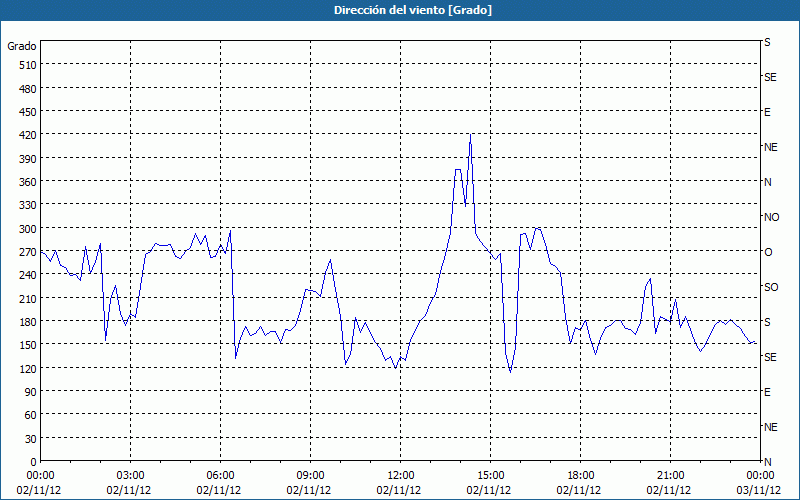Click the 'NE' compass label near 390 level
Image resolution: width=800 pixels, height=500 pixels.
click(x=771, y=147)
